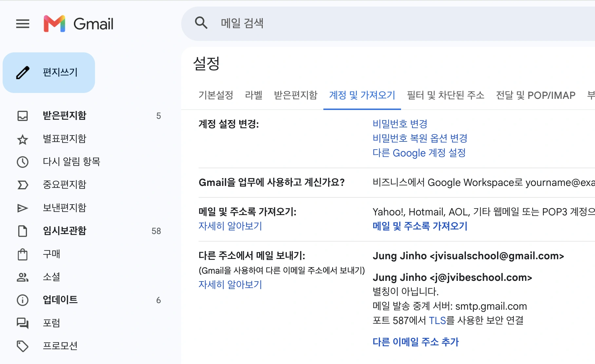Click the bold 메일 및 주소록 가져오기 link
Viewport: 595px width, 364px height.
420,226
